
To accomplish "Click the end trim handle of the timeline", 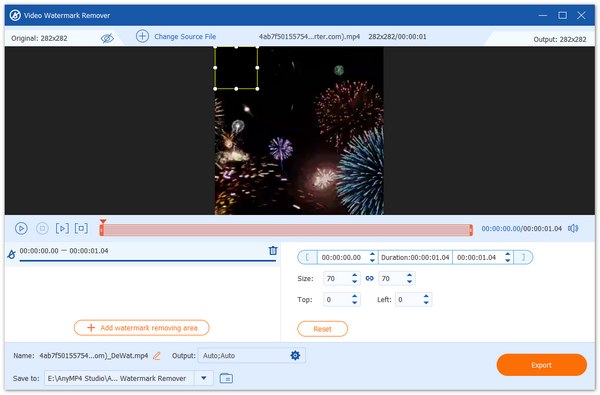I will point(471,230).
